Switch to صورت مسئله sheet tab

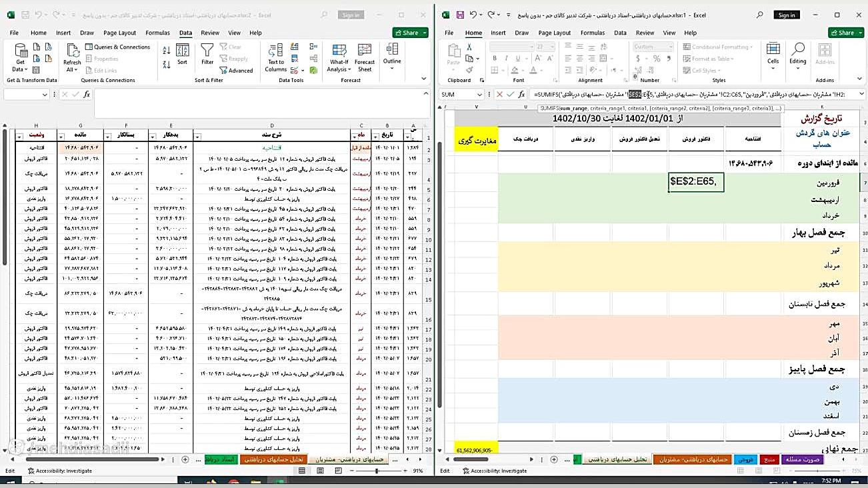pyautogui.click(x=802, y=459)
